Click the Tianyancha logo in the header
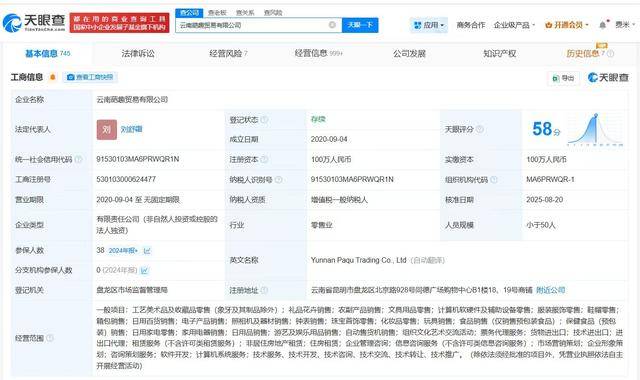The height and width of the screenshot is (380, 640). click(34, 22)
